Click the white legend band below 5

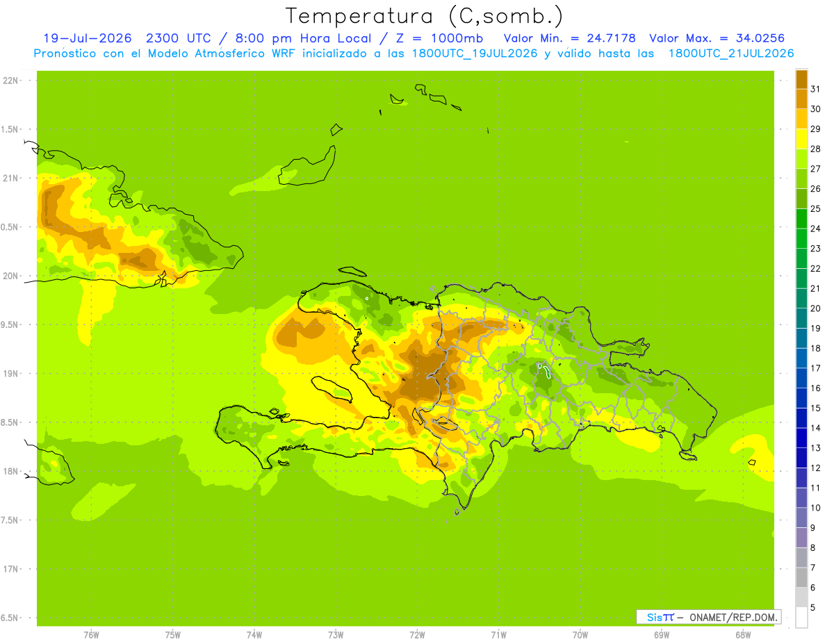[801, 617]
